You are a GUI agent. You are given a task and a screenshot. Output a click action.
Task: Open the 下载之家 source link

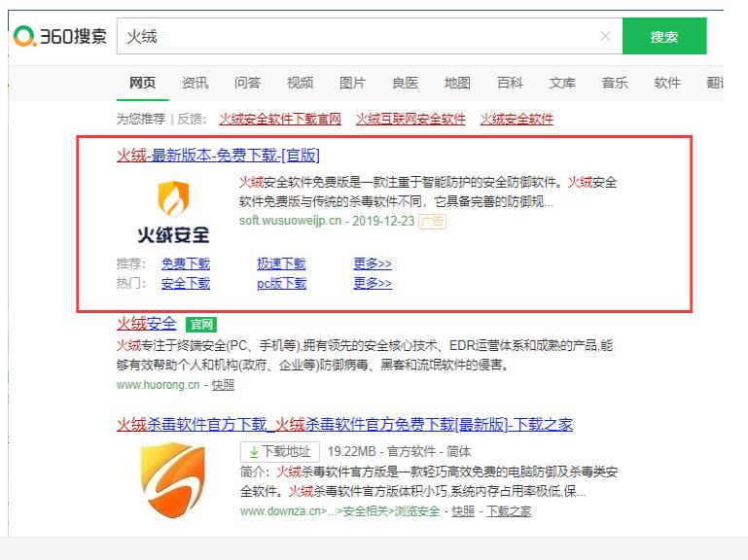coord(509,511)
